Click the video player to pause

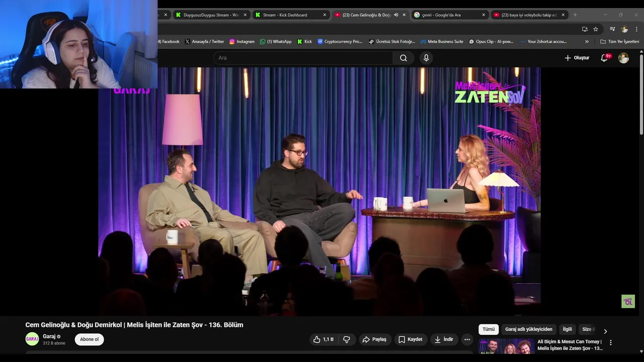pos(319,191)
